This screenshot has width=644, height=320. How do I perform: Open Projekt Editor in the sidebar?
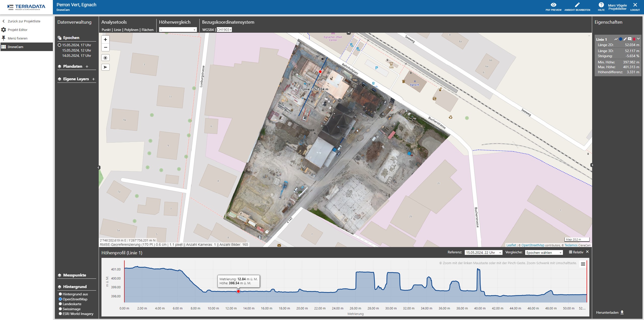click(17, 30)
